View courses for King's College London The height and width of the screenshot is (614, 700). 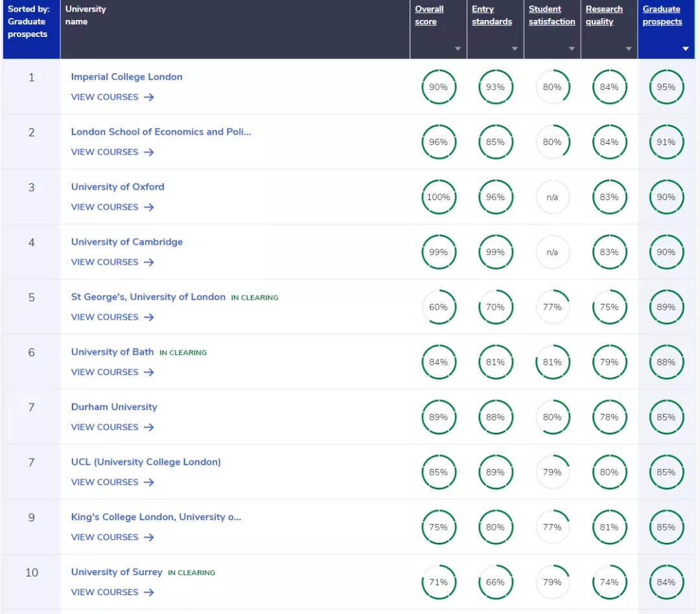pyautogui.click(x=113, y=538)
